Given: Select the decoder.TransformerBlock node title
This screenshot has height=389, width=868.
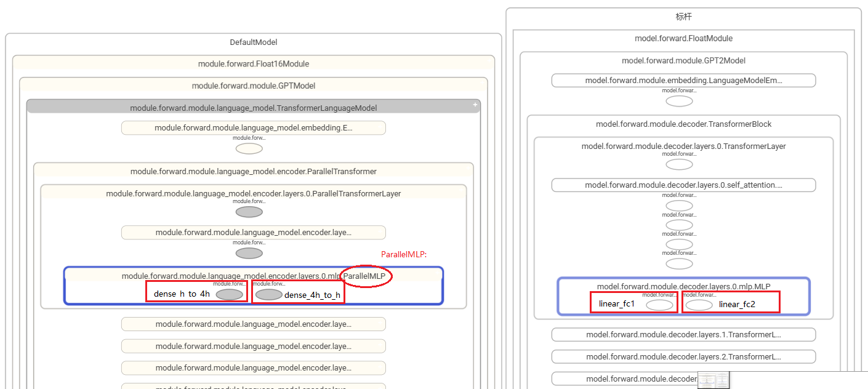Looking at the screenshot, I should pyautogui.click(x=683, y=124).
